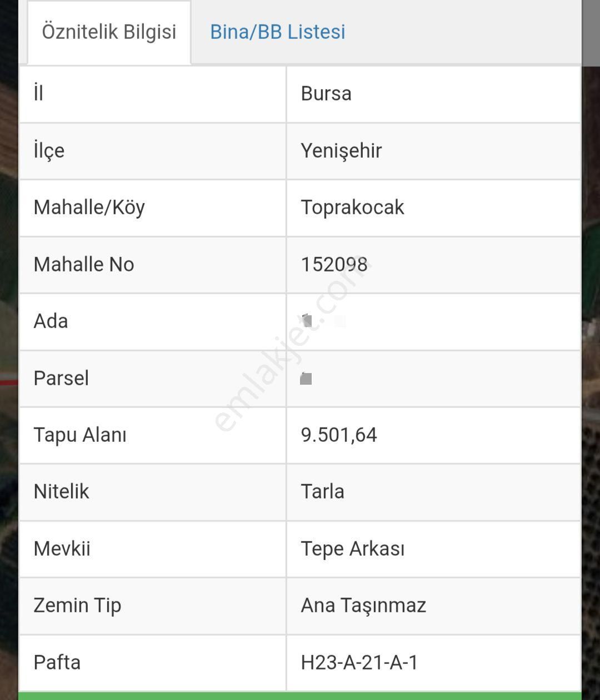Click the satellite map strip at right edge
The image size is (600, 700).
pos(591,389)
